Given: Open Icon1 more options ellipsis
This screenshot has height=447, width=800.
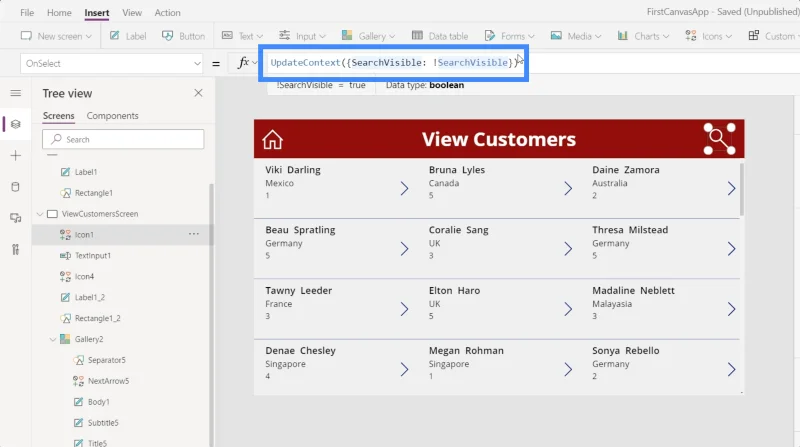Looking at the screenshot, I should click(194, 234).
